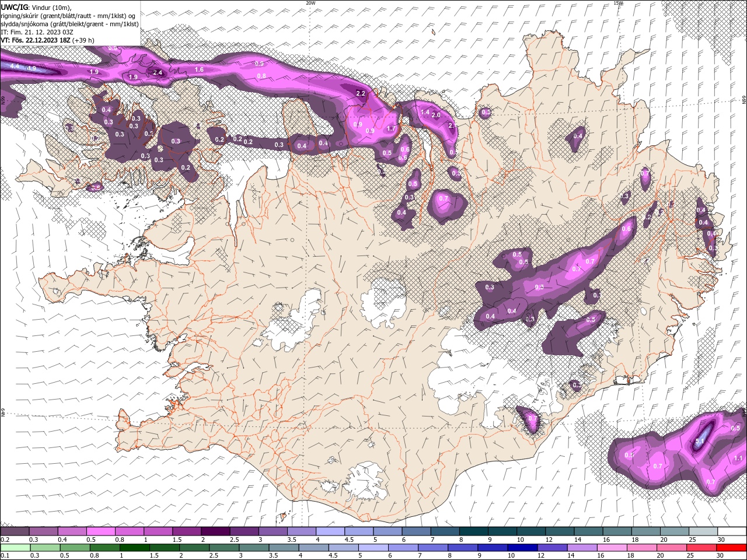Click the '1.7' value on the map
Screen dimensions: 747x560
point(392,129)
